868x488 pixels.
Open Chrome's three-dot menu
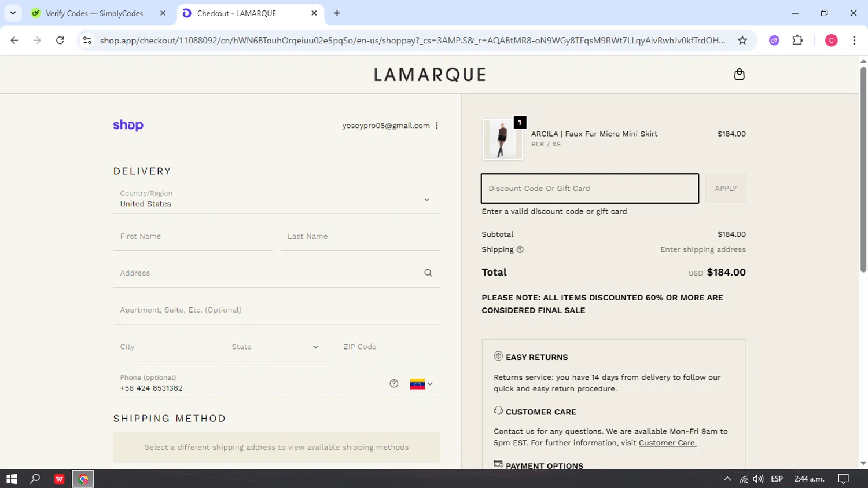[x=854, y=41]
